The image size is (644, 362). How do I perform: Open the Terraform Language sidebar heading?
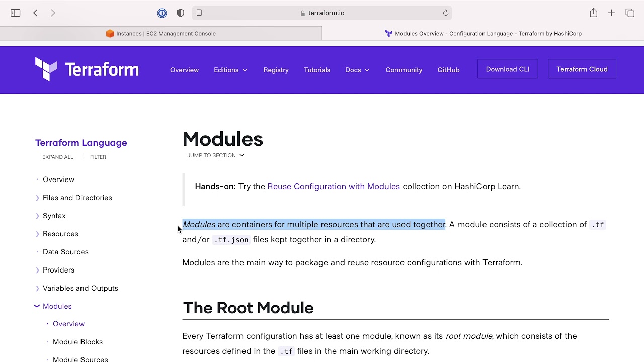(81, 143)
